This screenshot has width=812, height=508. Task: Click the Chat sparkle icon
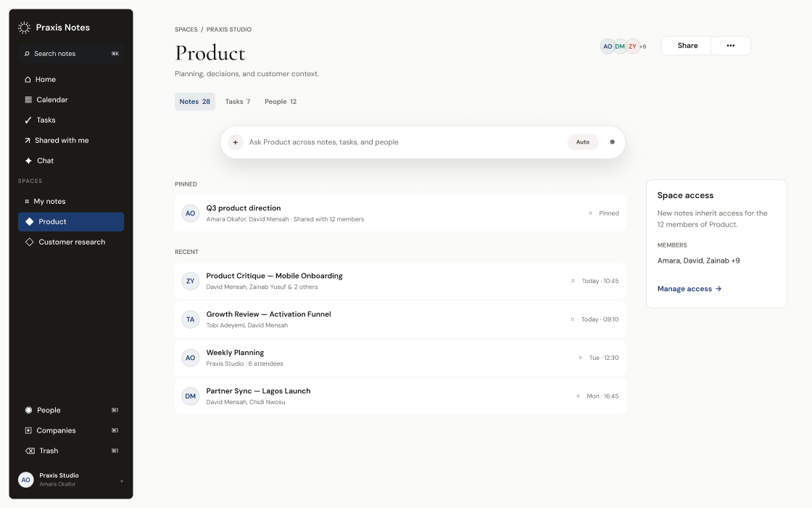click(x=28, y=160)
